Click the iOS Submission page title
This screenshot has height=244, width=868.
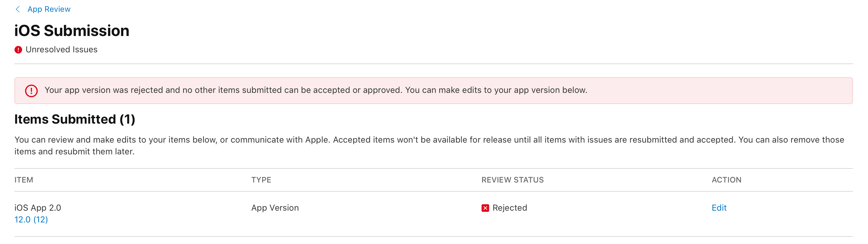(72, 31)
